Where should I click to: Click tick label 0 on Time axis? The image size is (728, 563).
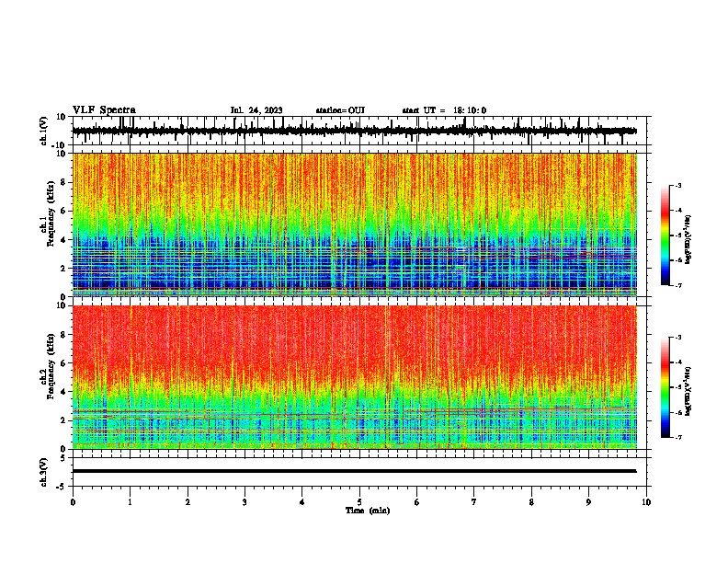pyautogui.click(x=73, y=502)
